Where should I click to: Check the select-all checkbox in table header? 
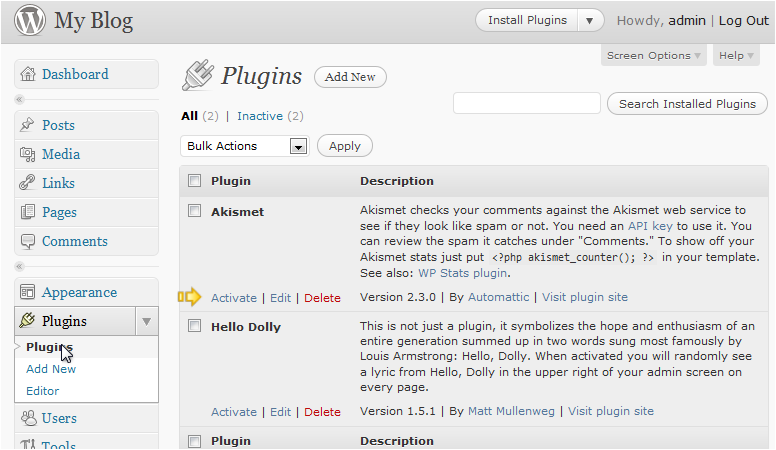(x=194, y=181)
